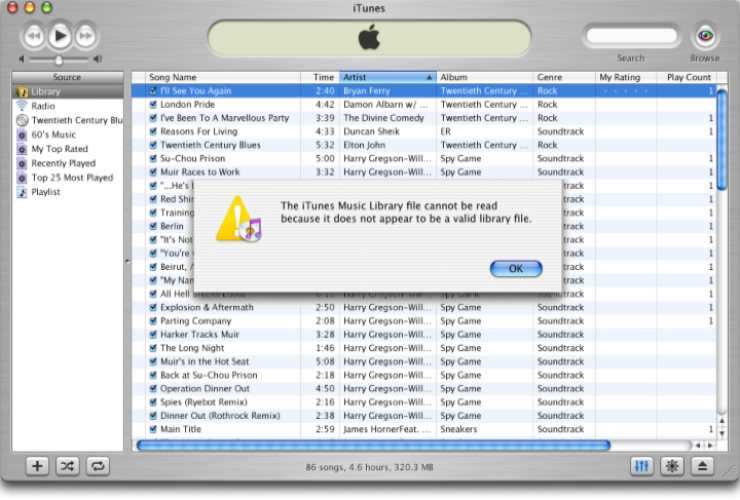Toggle the shuffle button
The height and width of the screenshot is (500, 740).
67,466
